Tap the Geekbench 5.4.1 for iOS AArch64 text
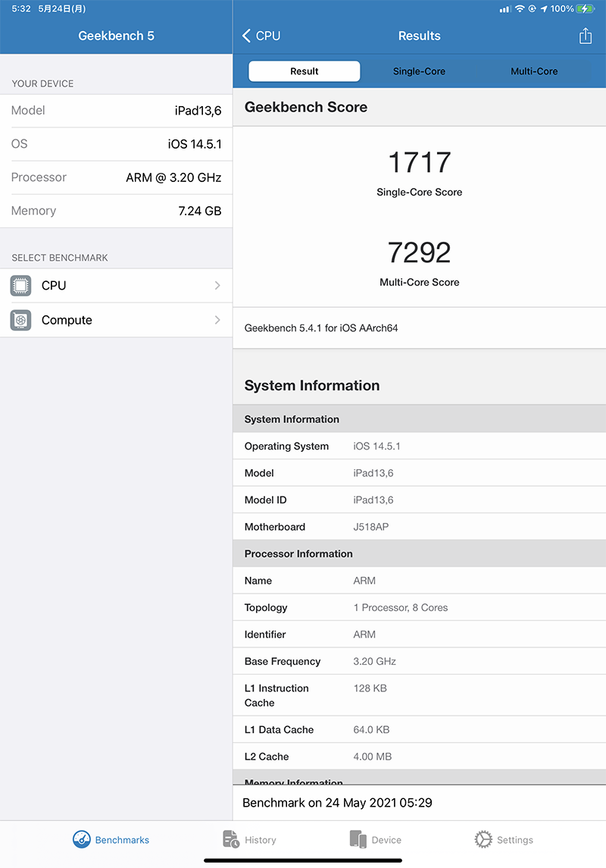This screenshot has height=868, width=606. (321, 327)
